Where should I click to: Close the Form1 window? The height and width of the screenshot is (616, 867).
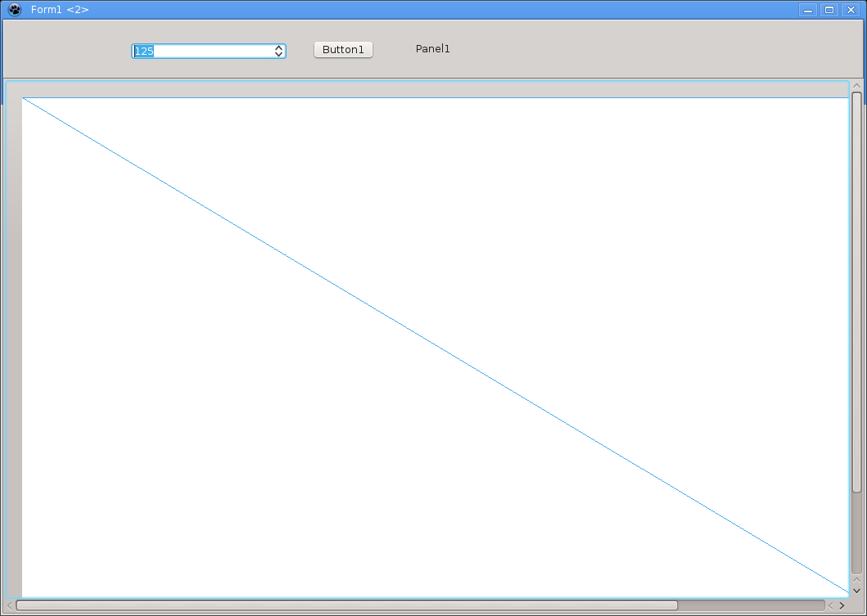click(x=851, y=10)
